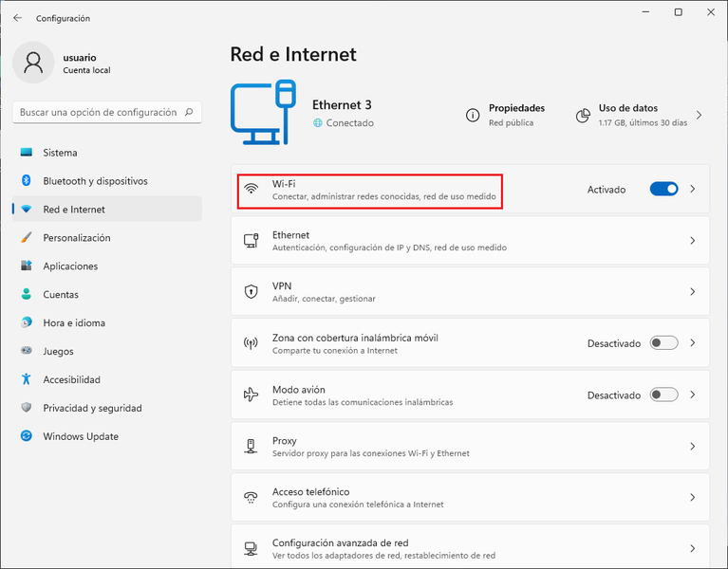Open Aplicaciones settings
728x569 pixels.
pos(107,266)
